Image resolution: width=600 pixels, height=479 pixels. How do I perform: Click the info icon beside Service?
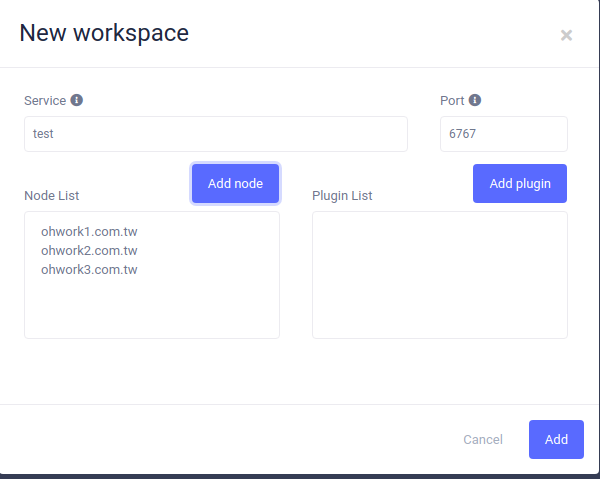click(x=77, y=100)
